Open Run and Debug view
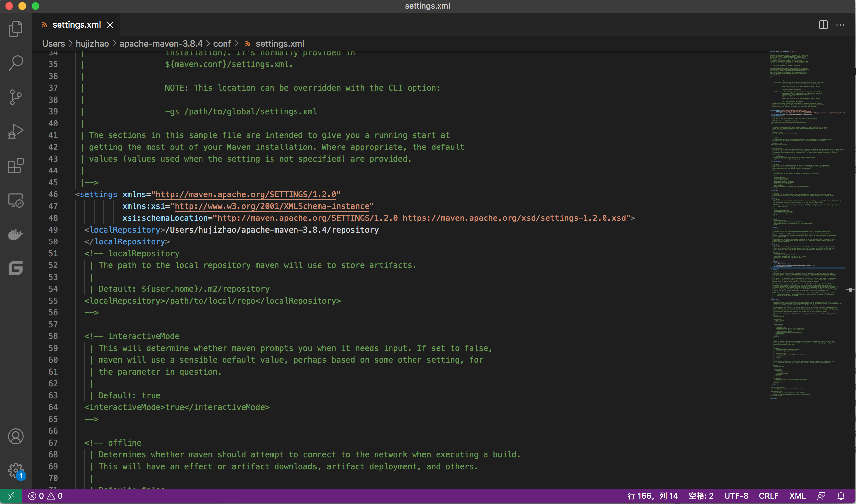Screen dimensions: 856x504 (15, 132)
